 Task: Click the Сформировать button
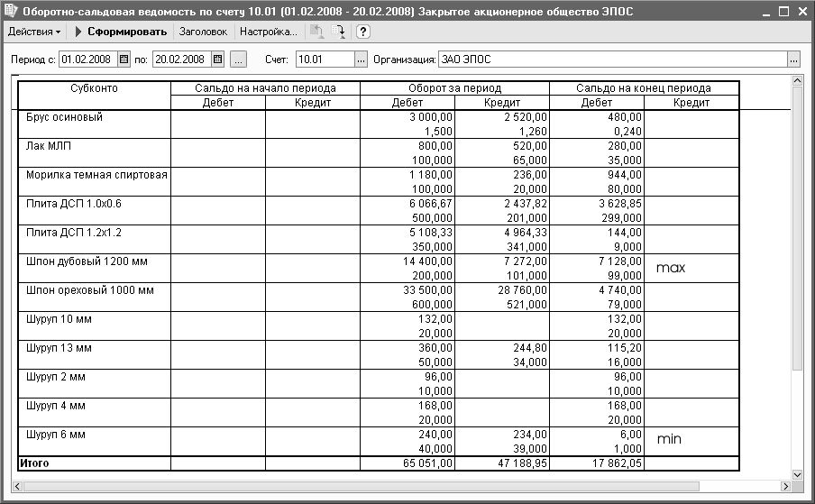[x=121, y=32]
